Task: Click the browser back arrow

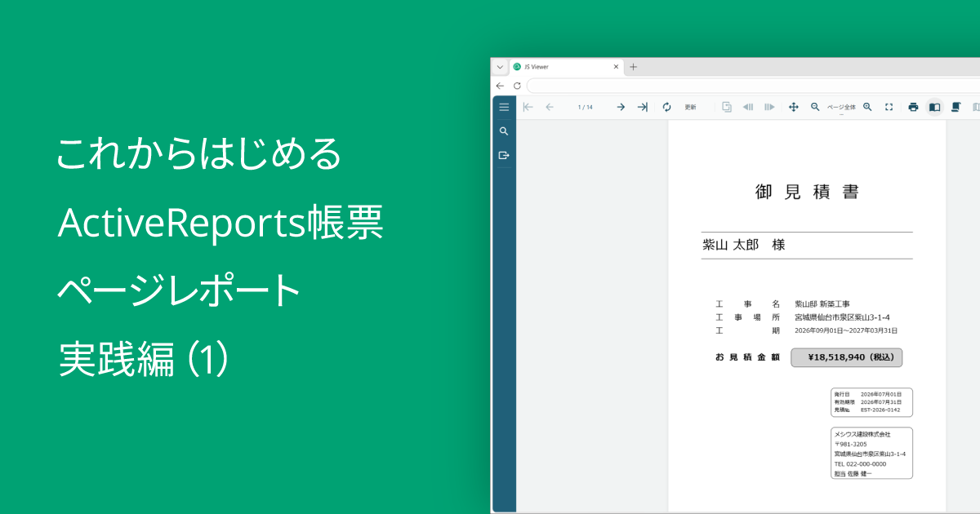Action: point(500,86)
